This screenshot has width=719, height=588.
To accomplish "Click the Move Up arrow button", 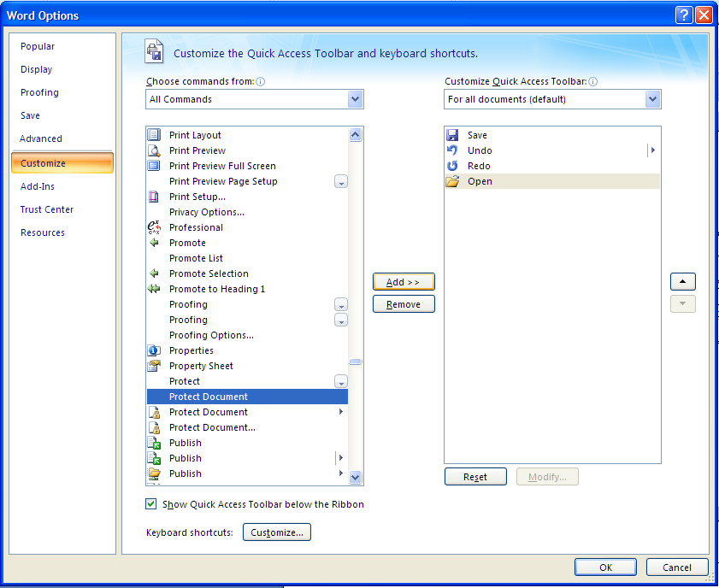I will coord(683,281).
